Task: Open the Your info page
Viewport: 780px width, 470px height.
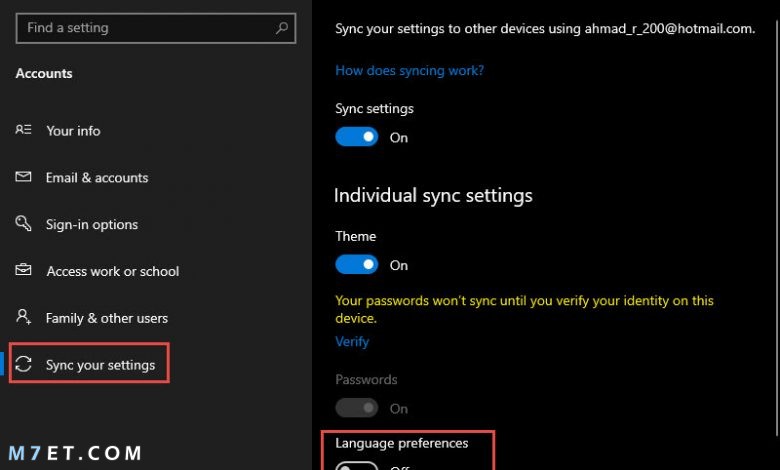Action: (x=73, y=131)
